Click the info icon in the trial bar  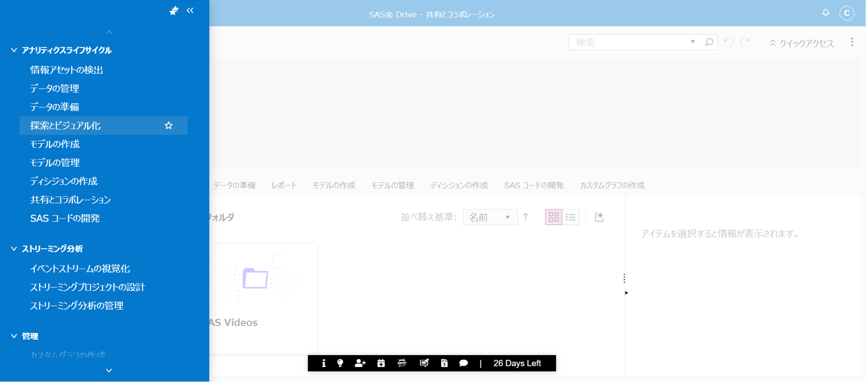tap(324, 363)
